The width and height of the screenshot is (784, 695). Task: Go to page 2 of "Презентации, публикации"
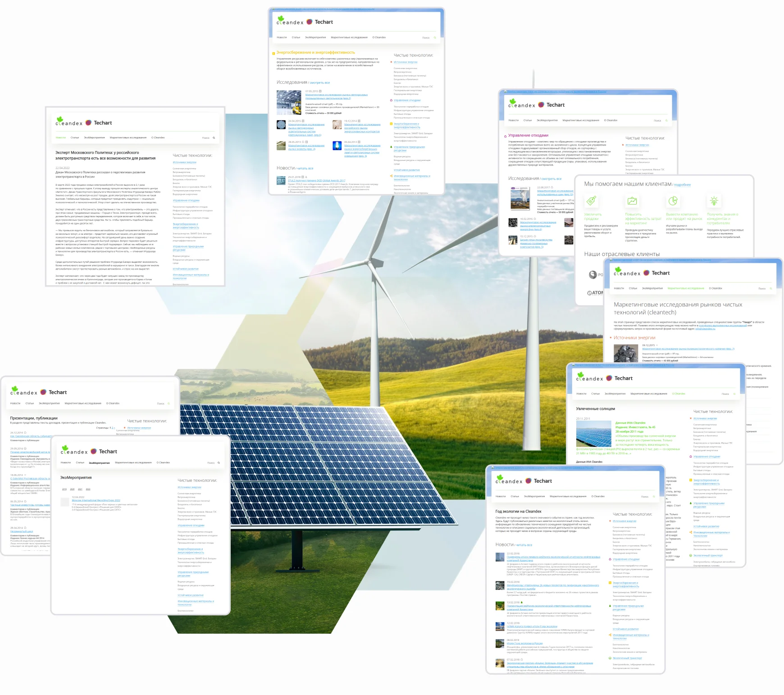113,428
